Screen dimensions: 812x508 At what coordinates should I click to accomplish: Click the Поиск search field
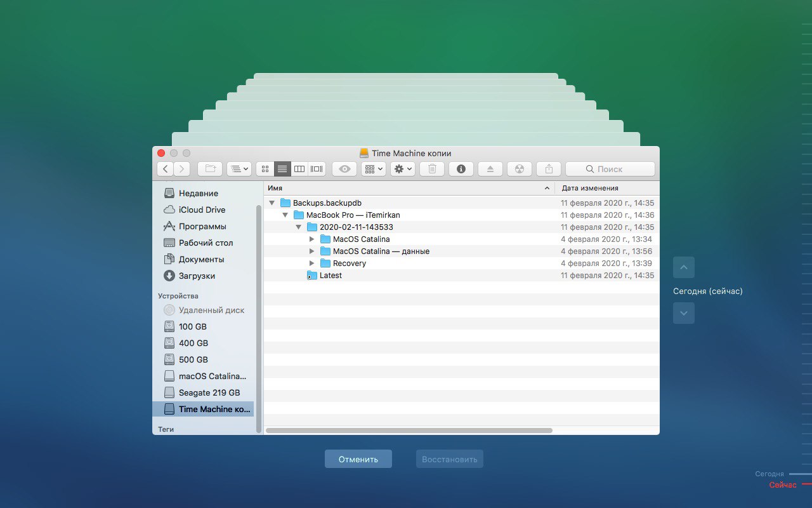tap(610, 169)
